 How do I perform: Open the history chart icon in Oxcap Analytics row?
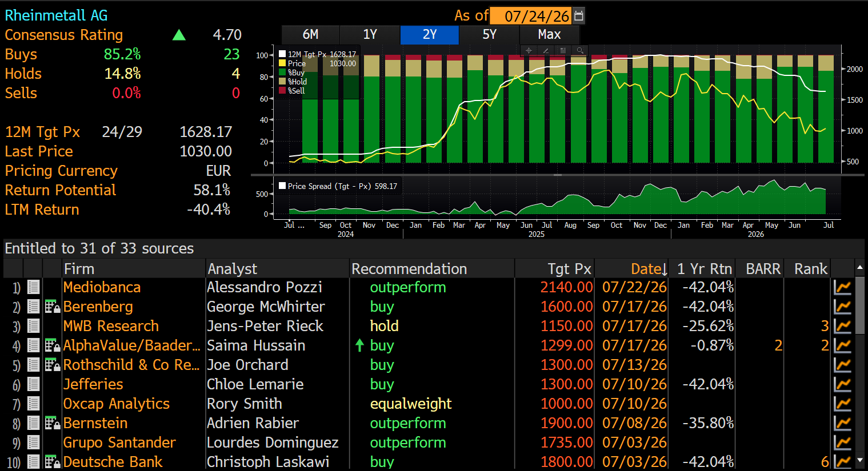[x=842, y=404]
